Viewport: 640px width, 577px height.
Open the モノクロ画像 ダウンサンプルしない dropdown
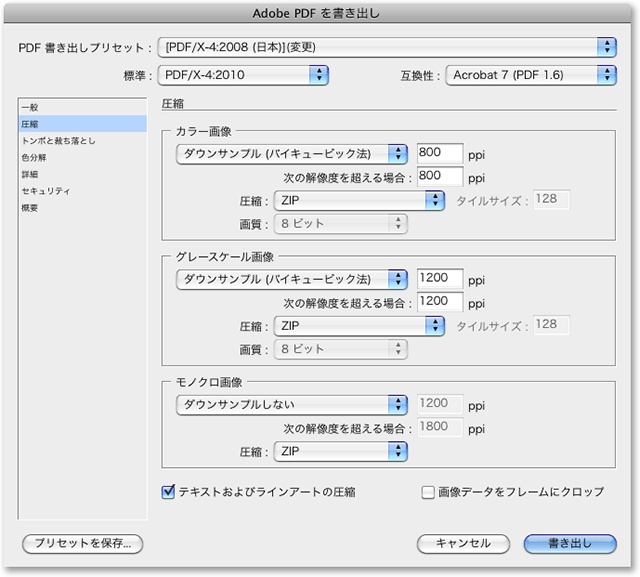(x=292, y=404)
